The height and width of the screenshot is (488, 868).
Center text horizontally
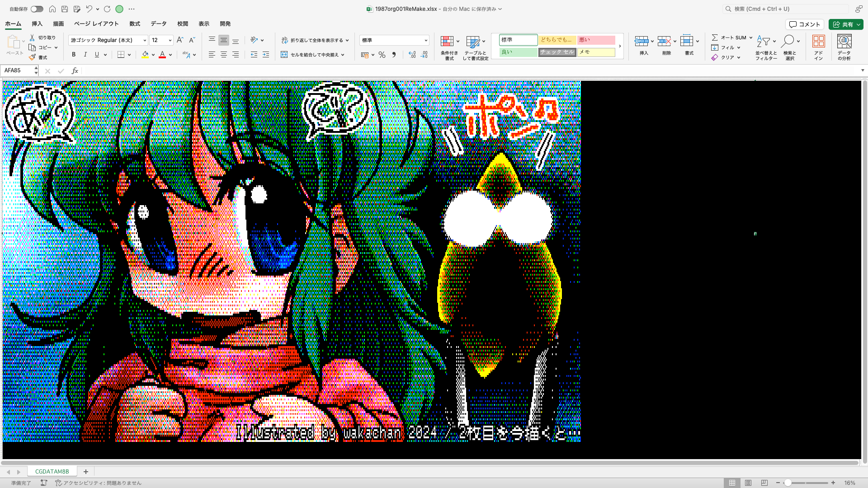[224, 55]
